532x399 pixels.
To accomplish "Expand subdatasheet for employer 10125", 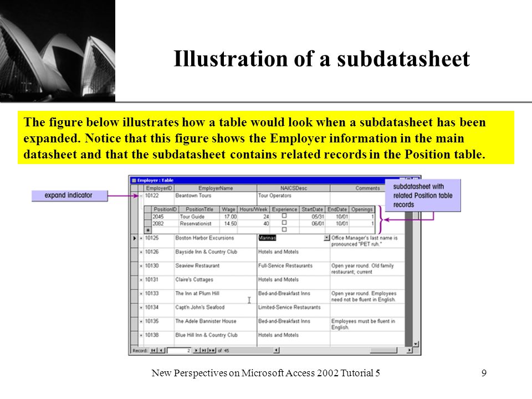I will click(x=141, y=238).
